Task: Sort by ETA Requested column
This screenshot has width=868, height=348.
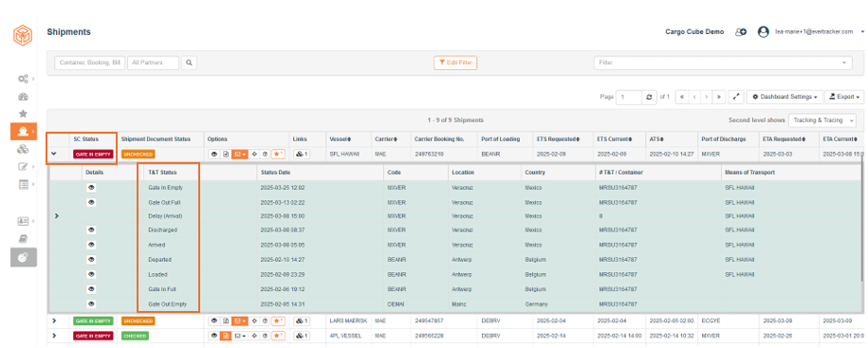Action: point(784,138)
